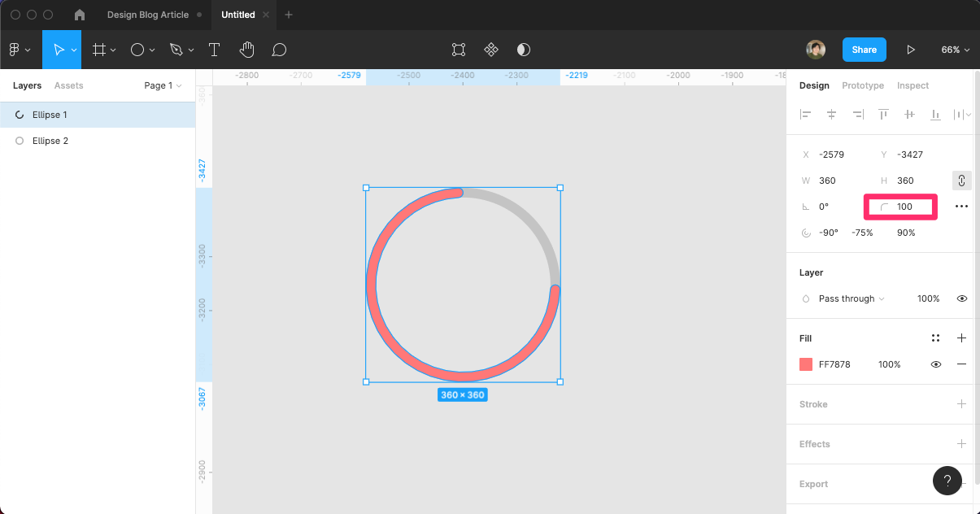Switch to the Assets tab
The height and width of the screenshot is (514, 980).
coord(68,85)
